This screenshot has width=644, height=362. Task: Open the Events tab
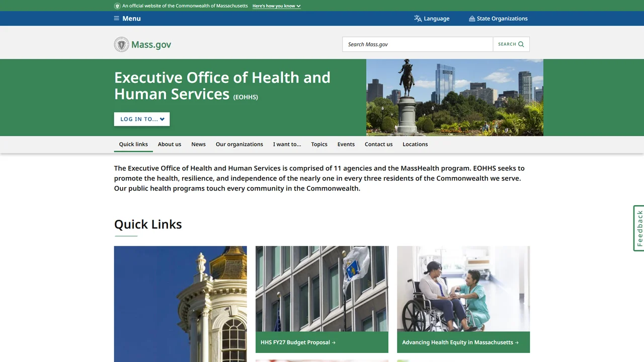pos(346,144)
